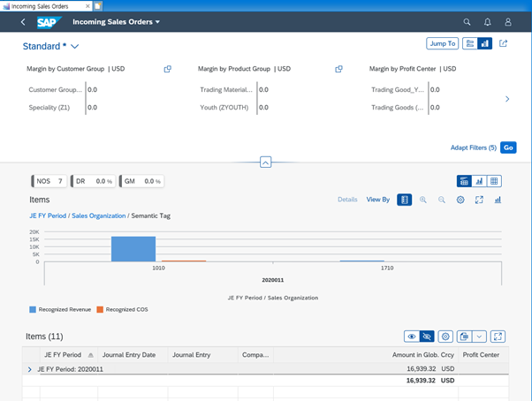Open chart settings gear

point(460,200)
